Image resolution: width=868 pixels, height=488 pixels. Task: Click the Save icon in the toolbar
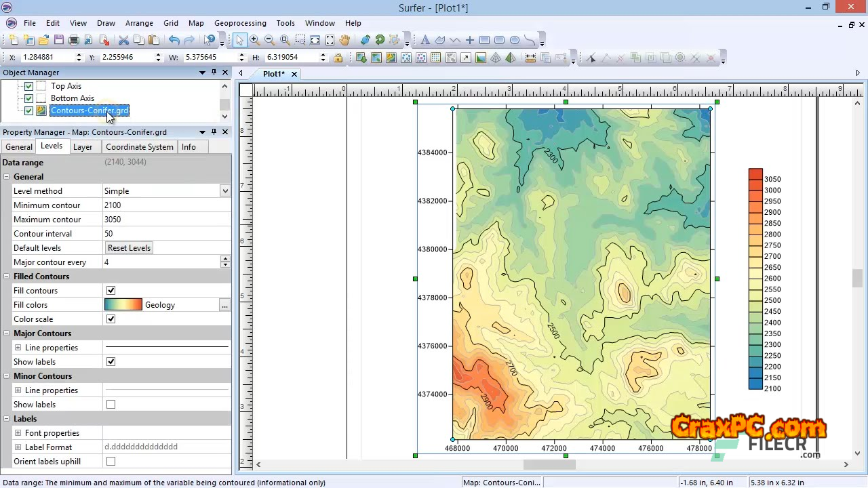59,40
